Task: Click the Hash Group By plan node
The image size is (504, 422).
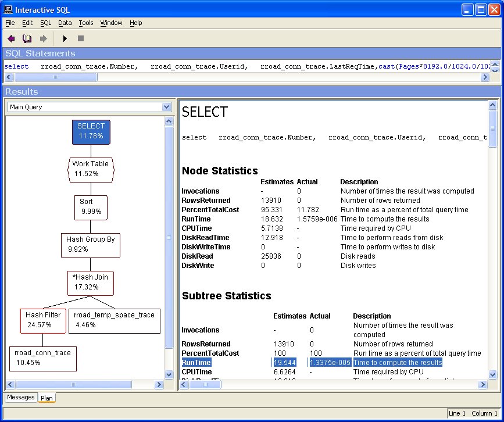Action: 90,245
